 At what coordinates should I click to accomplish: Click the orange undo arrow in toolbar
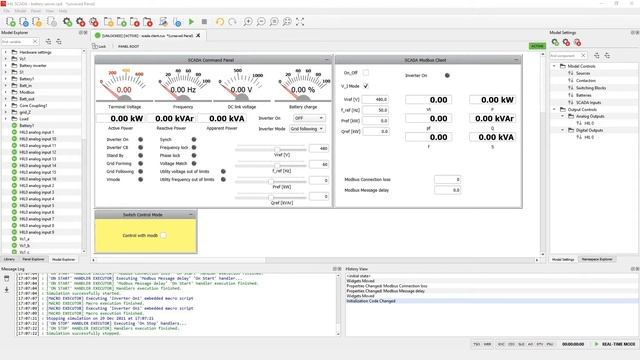220,22
